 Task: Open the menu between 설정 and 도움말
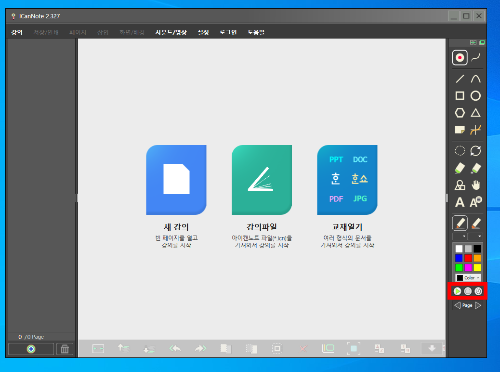pyautogui.click(x=228, y=32)
